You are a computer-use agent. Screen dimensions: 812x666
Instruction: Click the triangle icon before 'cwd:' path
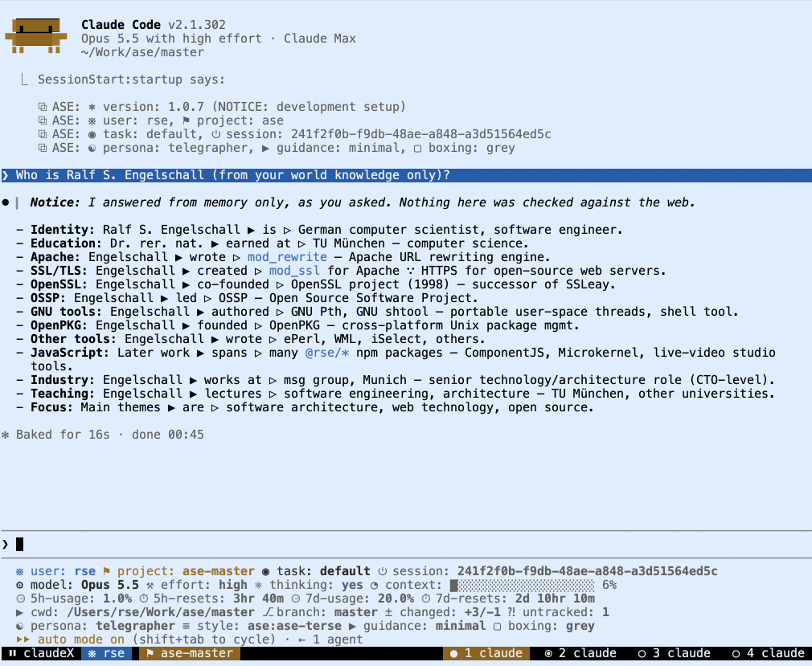19,612
